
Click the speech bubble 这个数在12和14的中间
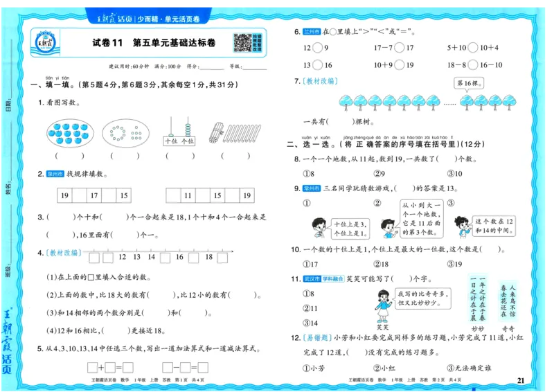(x=494, y=226)
